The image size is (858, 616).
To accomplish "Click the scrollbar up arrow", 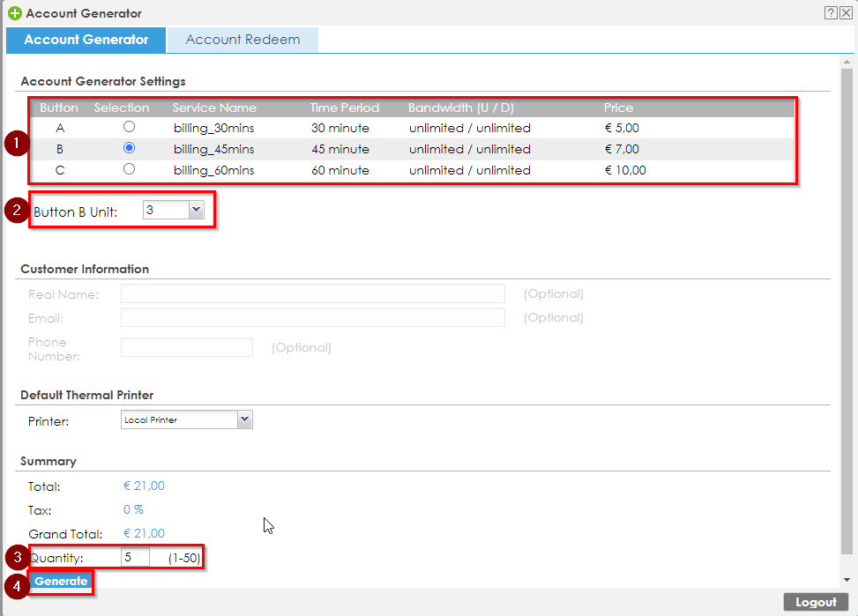I will (847, 63).
